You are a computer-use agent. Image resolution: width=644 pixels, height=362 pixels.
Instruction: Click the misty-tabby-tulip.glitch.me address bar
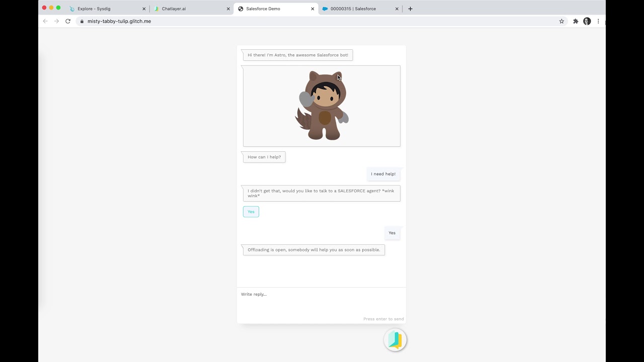point(322,21)
